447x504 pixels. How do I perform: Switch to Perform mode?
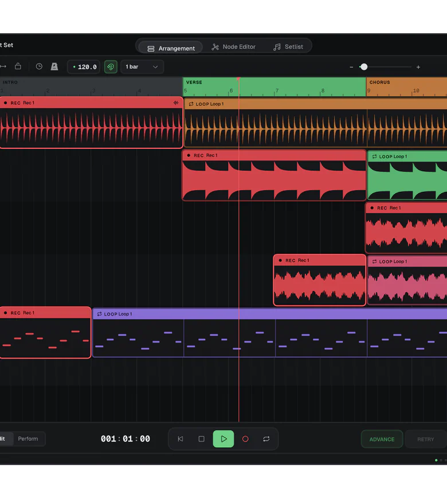[x=28, y=439]
